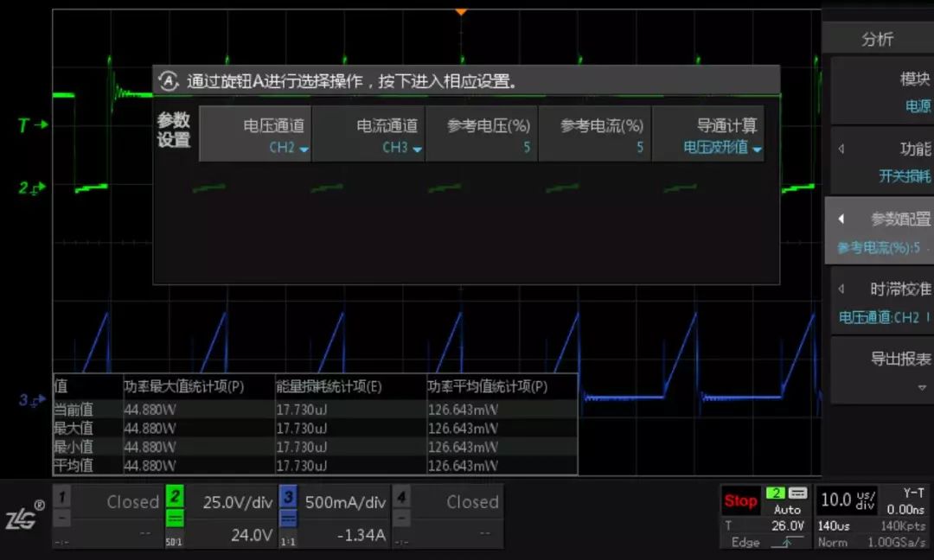This screenshot has height=560, width=934.
Task: Open the 模块 电源 menu item
Action: point(882,91)
